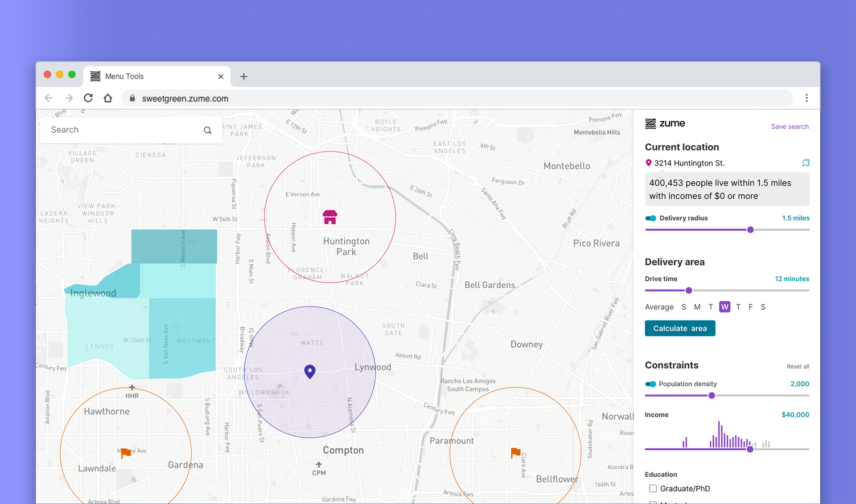Viewport: 856px width, 504px height.
Task: Click the $40,000 income value
Action: click(x=795, y=415)
